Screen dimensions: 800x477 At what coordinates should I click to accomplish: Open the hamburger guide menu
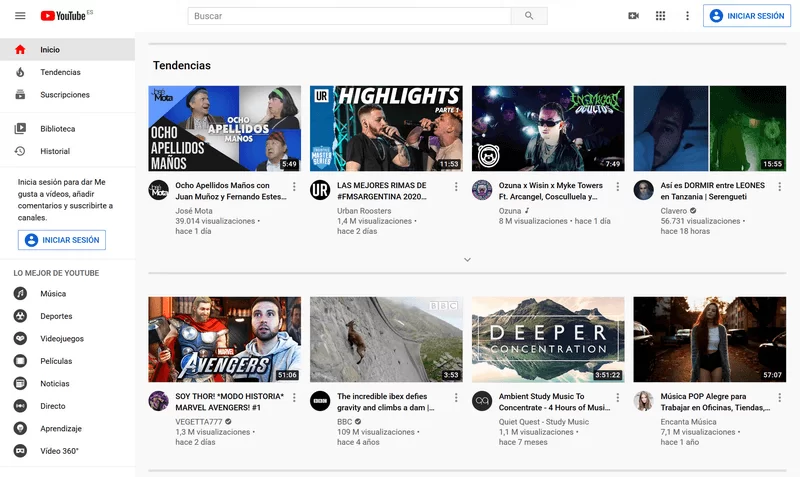tap(20, 16)
